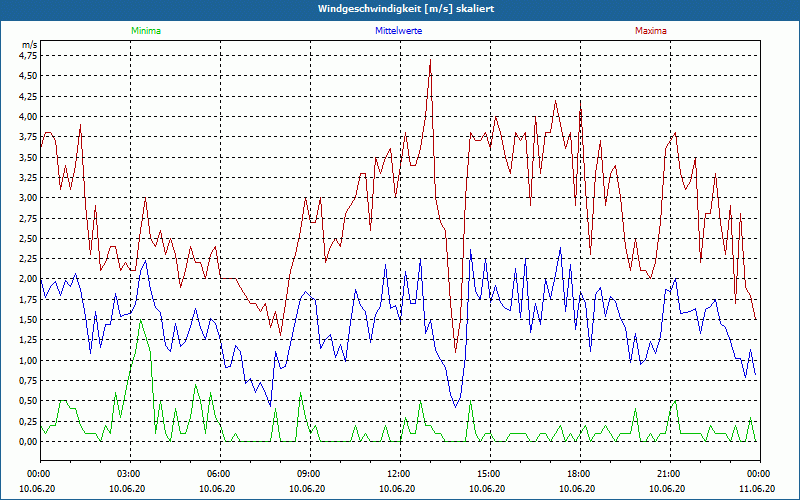Click the x-axis time label '21:00'

coord(670,474)
